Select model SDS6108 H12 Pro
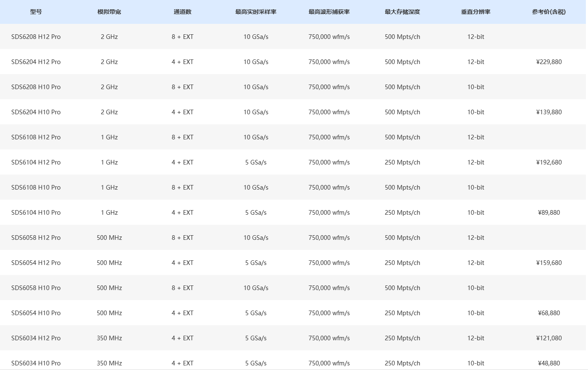 [36, 137]
